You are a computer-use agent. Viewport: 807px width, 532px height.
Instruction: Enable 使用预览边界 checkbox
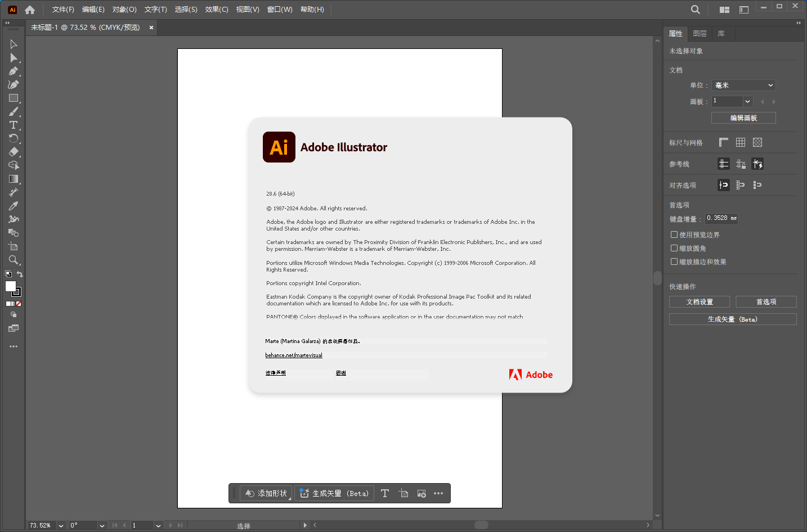674,235
